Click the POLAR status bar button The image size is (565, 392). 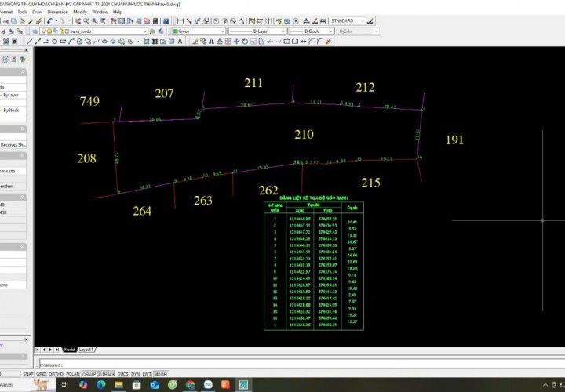pyautogui.click(x=72, y=374)
